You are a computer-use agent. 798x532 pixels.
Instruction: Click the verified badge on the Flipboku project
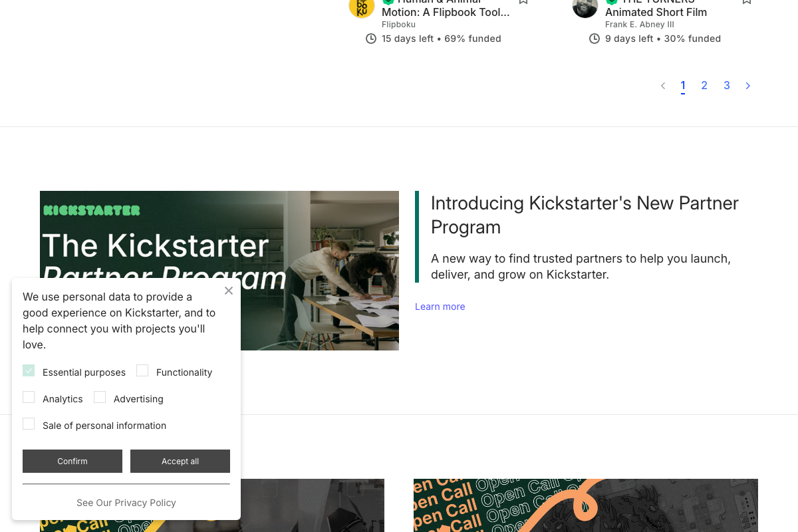coord(390,1)
